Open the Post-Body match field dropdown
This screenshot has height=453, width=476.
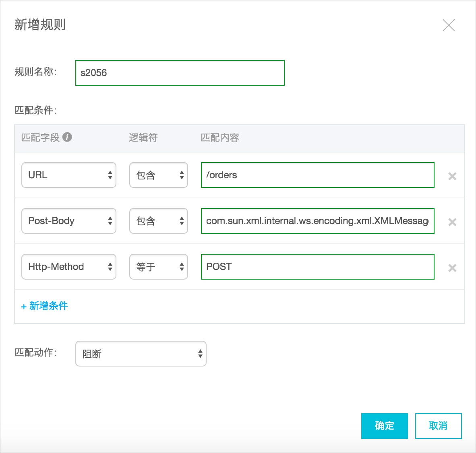click(x=69, y=221)
